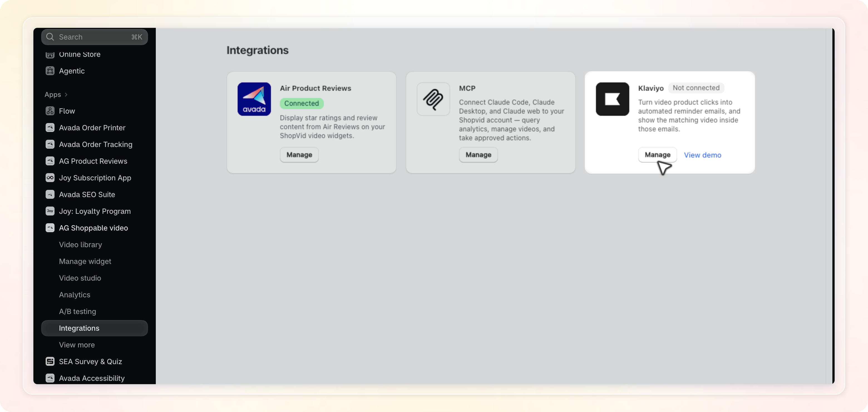Click the Joy: Loyalty Program icon
Viewport: 868px width, 412px height.
tap(50, 211)
